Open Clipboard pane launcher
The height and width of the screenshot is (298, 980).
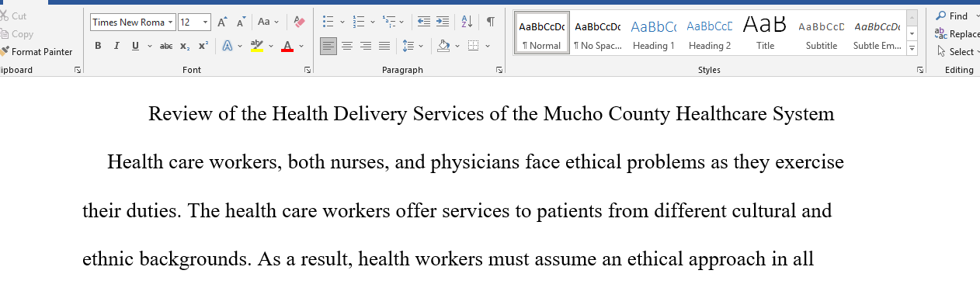click(x=77, y=70)
